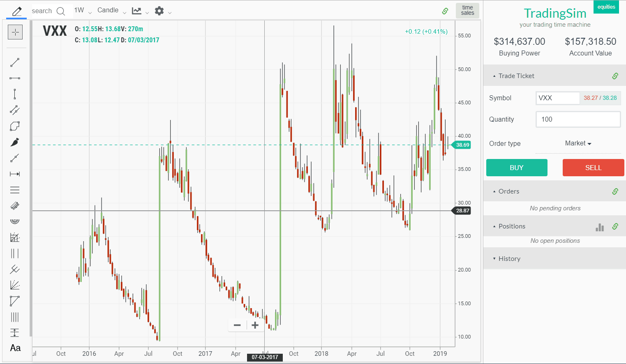Switch to the equities tab
Screen dimensions: 626x364
(x=606, y=7)
